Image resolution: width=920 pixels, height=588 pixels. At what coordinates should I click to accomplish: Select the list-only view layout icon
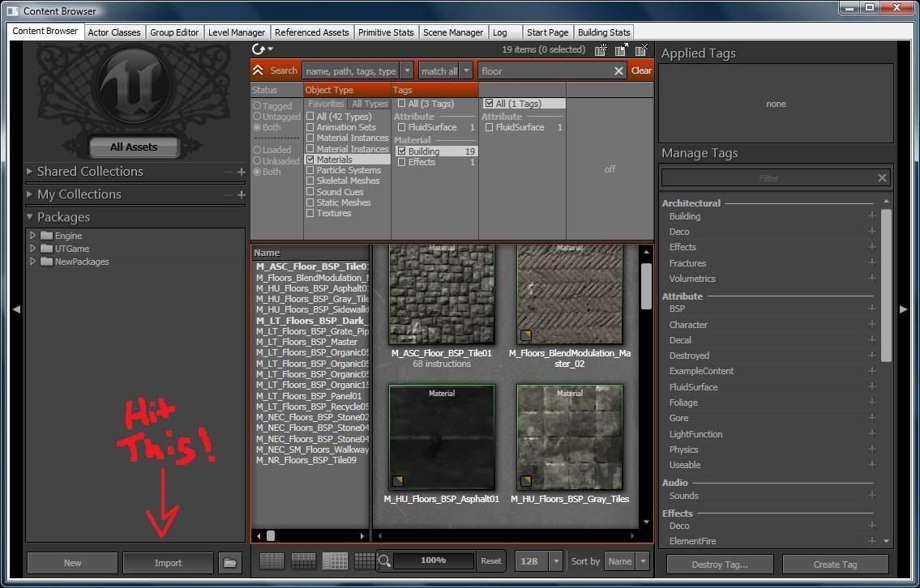coord(272,560)
